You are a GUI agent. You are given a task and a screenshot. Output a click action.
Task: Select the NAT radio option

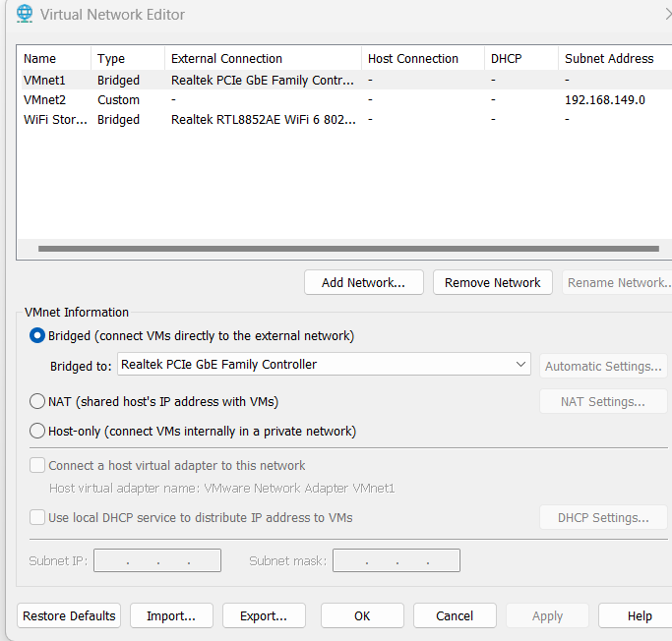click(x=38, y=401)
